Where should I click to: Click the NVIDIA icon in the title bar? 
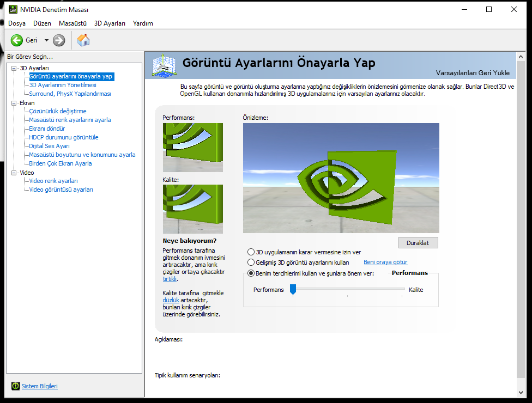click(x=13, y=9)
